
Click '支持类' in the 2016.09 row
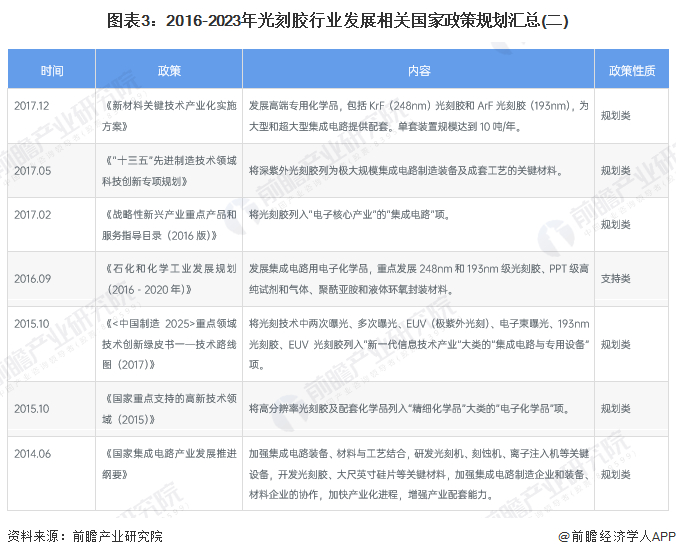click(x=616, y=278)
